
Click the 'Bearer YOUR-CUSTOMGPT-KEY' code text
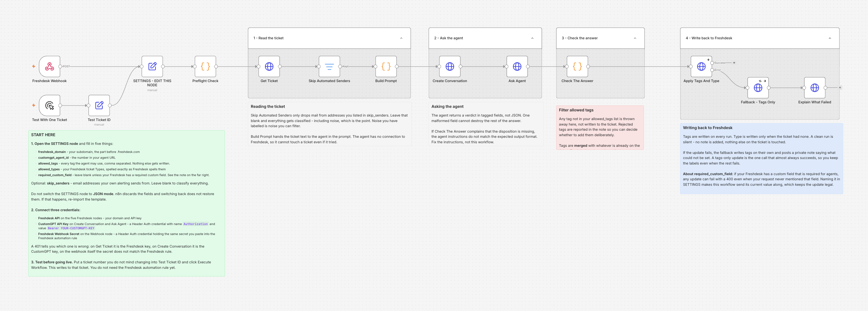(x=71, y=228)
